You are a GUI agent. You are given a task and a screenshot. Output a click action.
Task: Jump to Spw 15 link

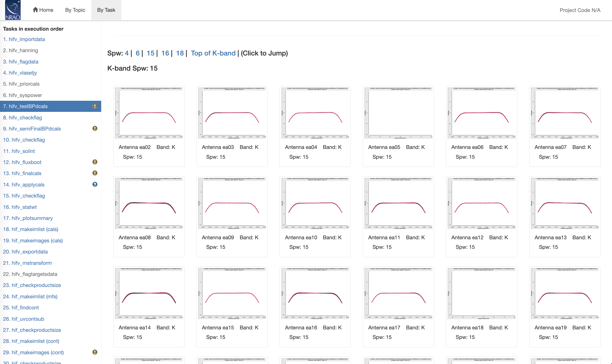[x=150, y=53]
